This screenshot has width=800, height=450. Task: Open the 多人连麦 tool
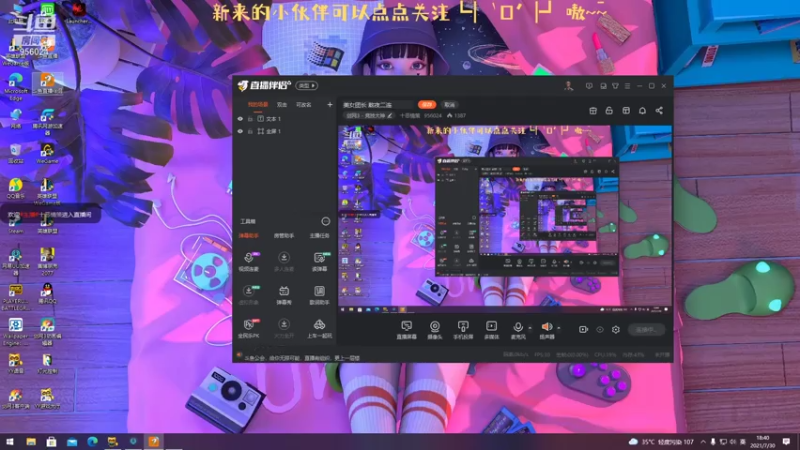click(x=284, y=261)
